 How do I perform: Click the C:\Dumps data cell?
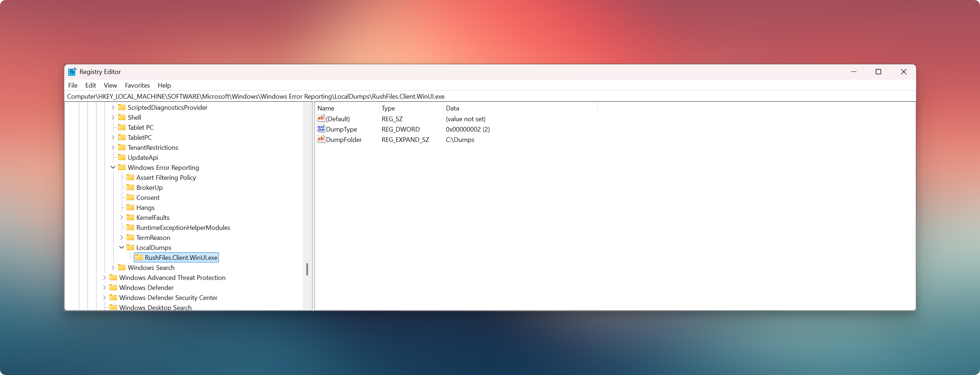pos(460,139)
